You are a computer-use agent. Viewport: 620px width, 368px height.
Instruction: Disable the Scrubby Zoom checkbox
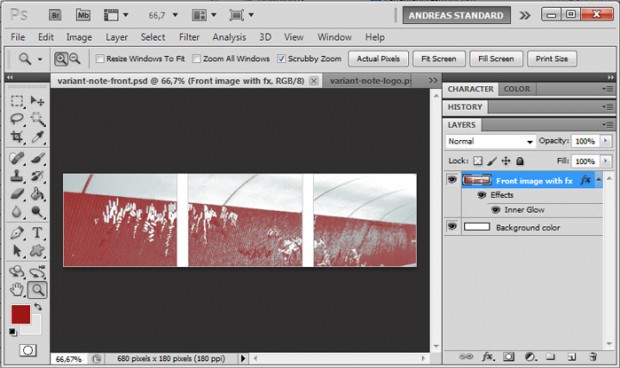tap(281, 59)
